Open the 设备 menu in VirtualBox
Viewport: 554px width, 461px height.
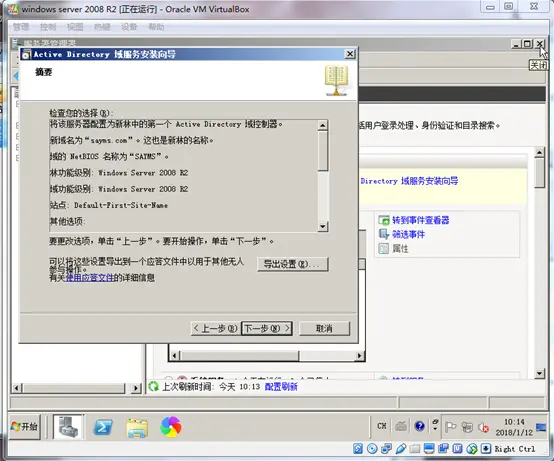[x=129, y=27]
